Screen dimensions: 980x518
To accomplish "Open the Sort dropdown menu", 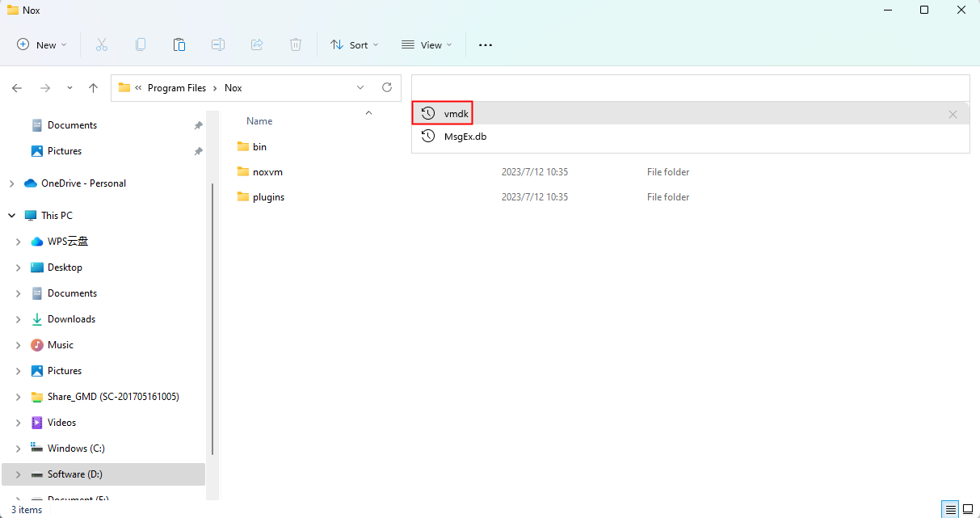I will [x=354, y=45].
